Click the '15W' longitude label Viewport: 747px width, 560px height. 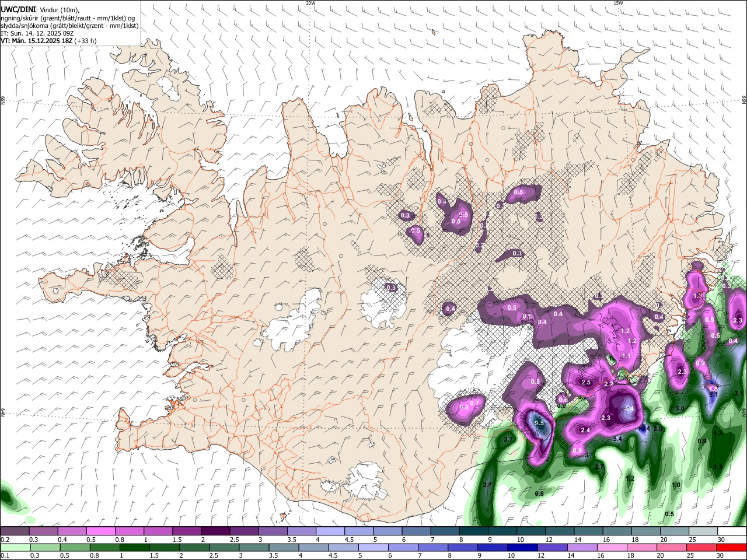click(x=618, y=3)
